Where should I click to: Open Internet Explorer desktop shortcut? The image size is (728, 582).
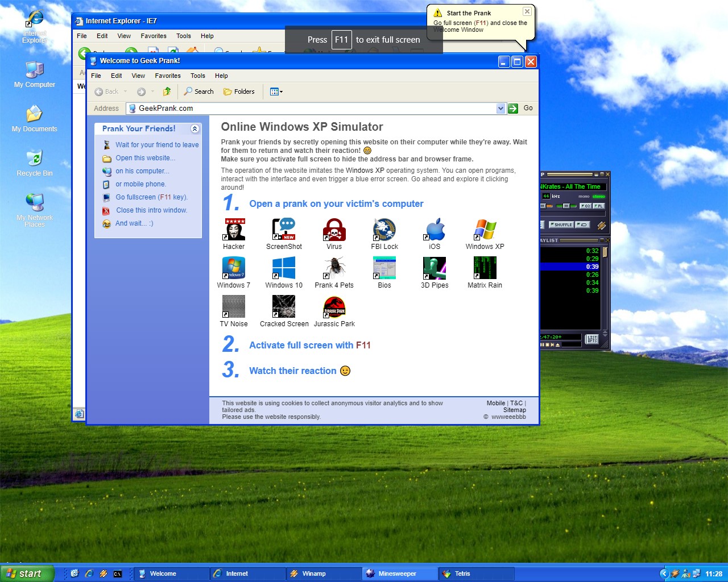pos(35,27)
